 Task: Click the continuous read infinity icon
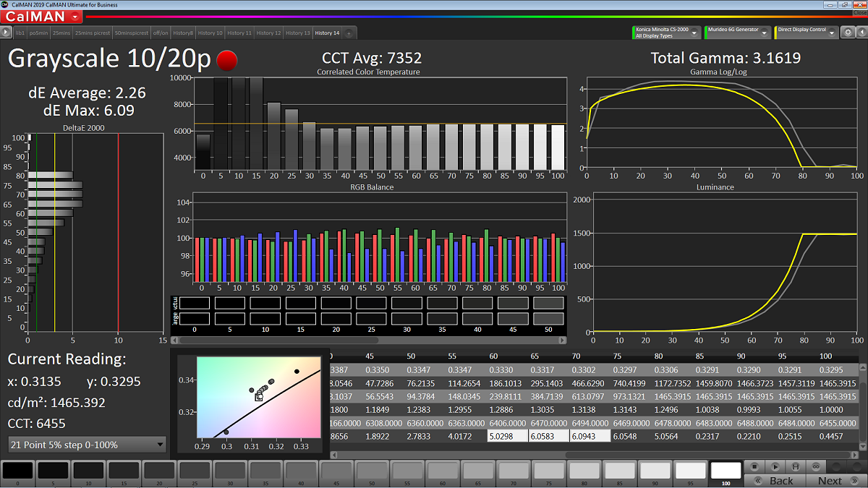[815, 467]
